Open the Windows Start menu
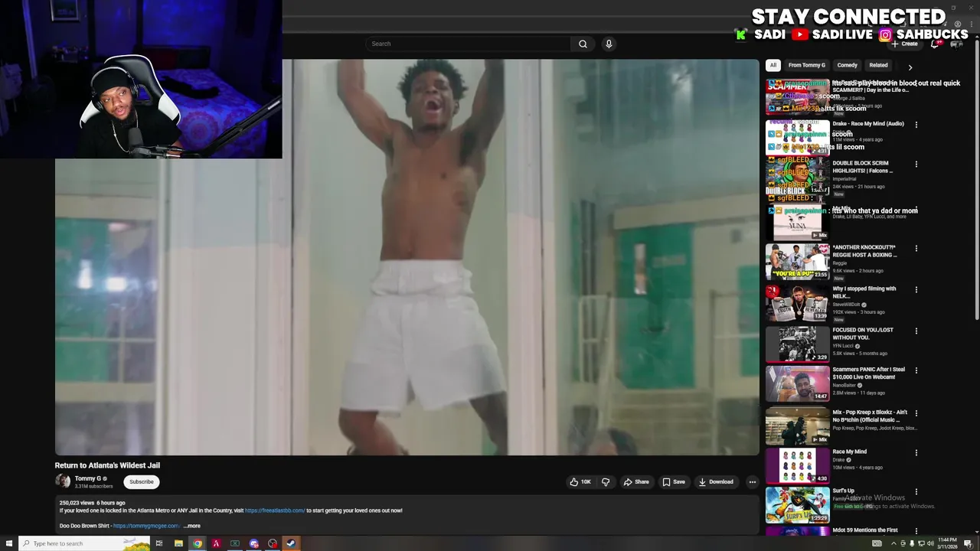The height and width of the screenshot is (551, 980). (9, 543)
